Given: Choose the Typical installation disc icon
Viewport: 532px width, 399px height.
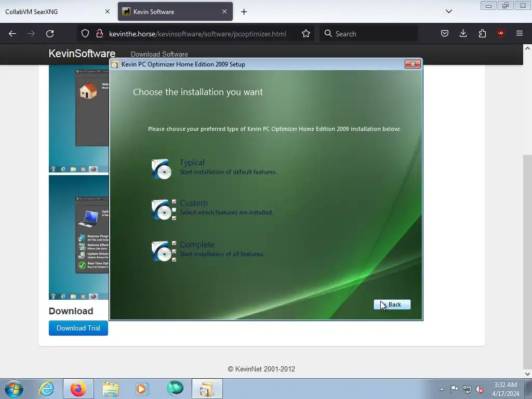Looking at the screenshot, I should 162,169.
